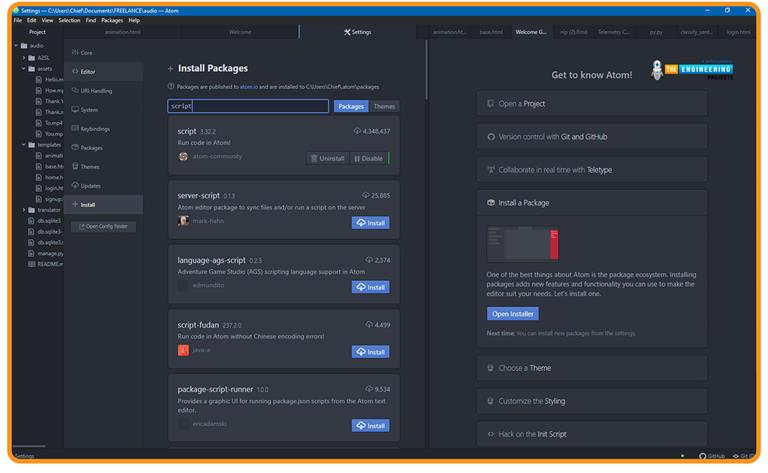Open the Core settings section
The width and height of the screenshot is (768, 473).
(86, 52)
